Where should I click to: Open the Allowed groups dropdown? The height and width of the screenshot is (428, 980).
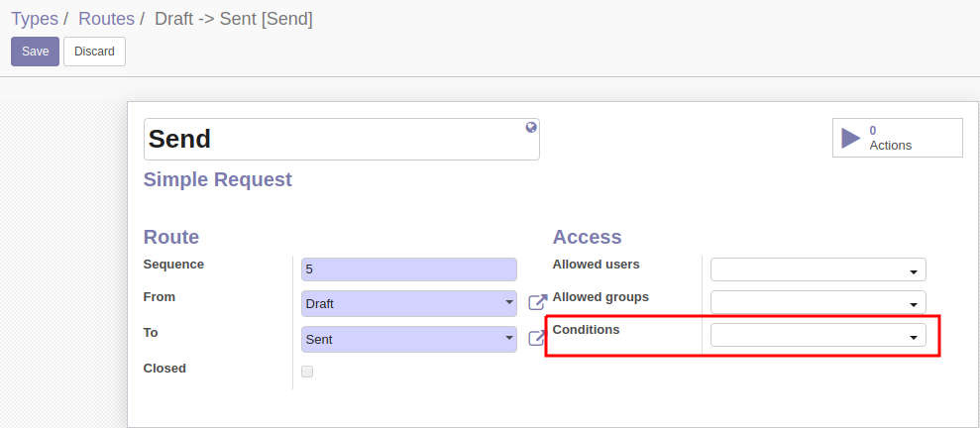(x=818, y=302)
